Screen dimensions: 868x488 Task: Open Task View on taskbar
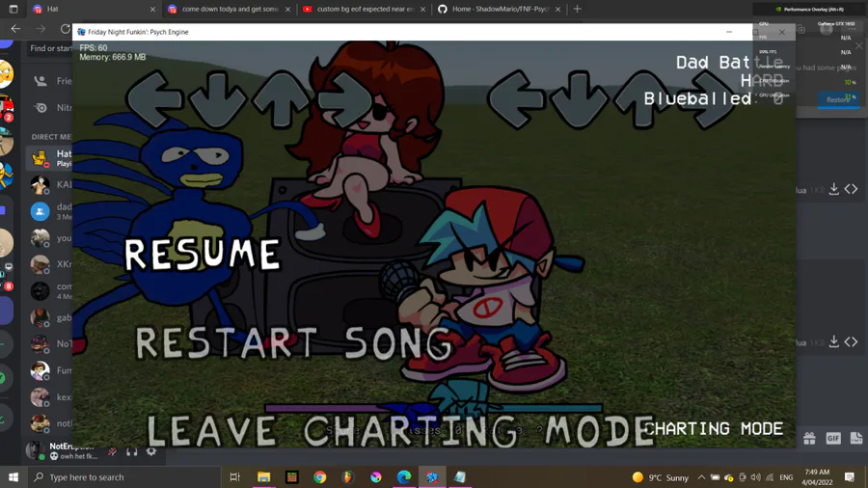click(234, 477)
